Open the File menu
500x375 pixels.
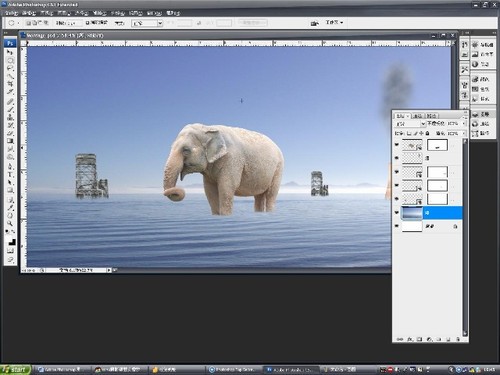click(x=11, y=13)
